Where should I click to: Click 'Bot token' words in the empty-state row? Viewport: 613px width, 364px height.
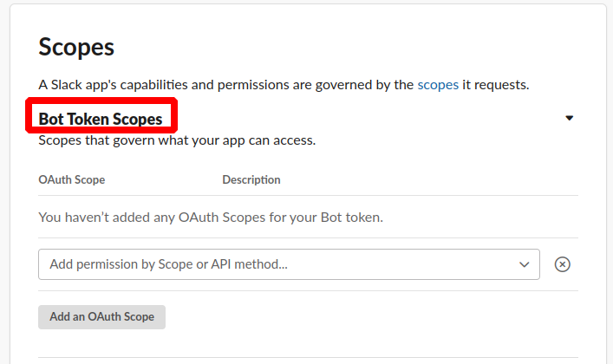coord(351,217)
